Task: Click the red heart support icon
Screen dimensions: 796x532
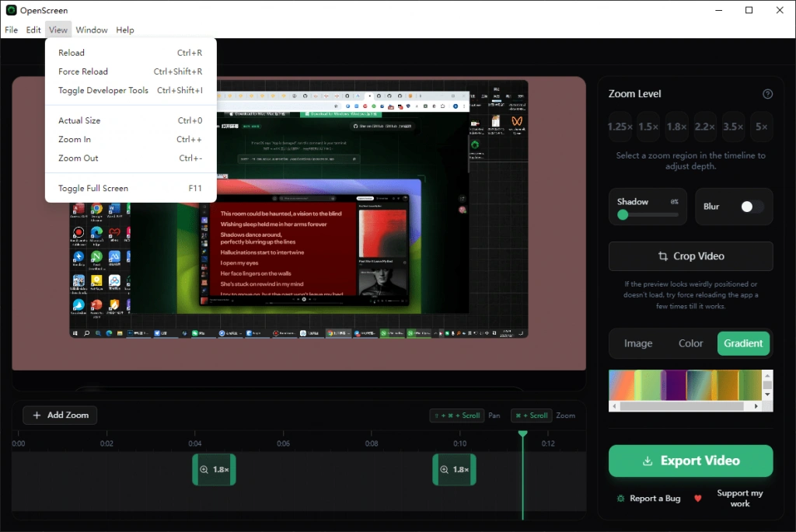Action: pos(697,499)
